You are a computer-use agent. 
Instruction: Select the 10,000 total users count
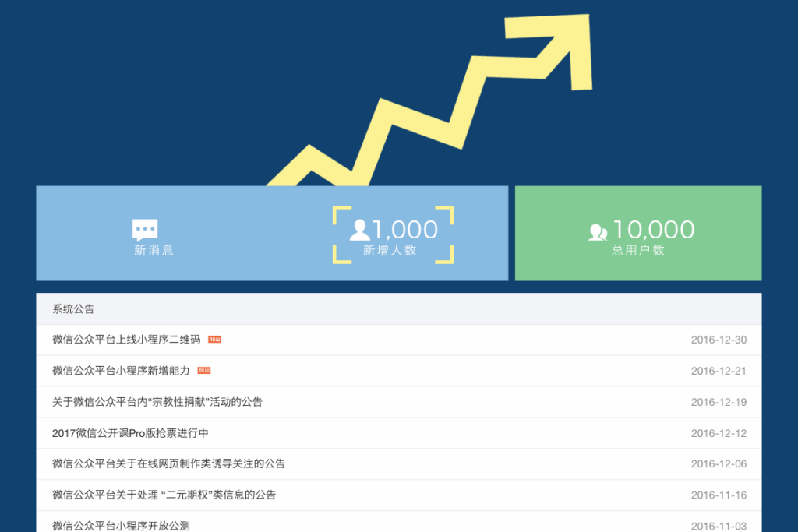(653, 230)
